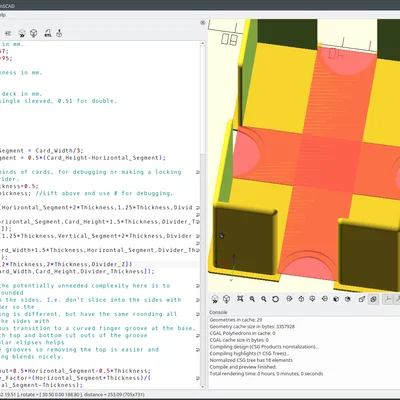Click the Console panel title
The image size is (400, 400).
218,312
